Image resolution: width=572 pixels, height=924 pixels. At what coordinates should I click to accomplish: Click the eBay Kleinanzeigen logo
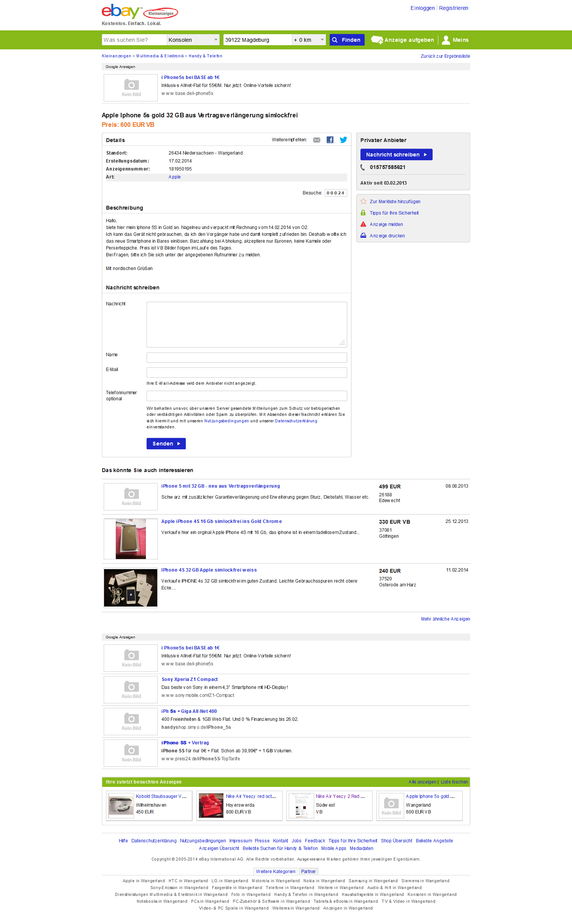click(139, 12)
